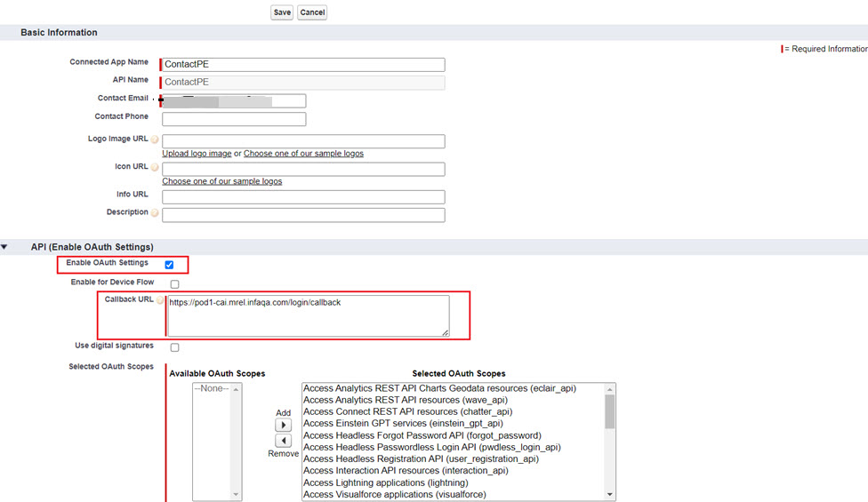Open Choose one of our sample logos under Logo Image URL
This screenshot has height=502, width=868.
pyautogui.click(x=303, y=154)
